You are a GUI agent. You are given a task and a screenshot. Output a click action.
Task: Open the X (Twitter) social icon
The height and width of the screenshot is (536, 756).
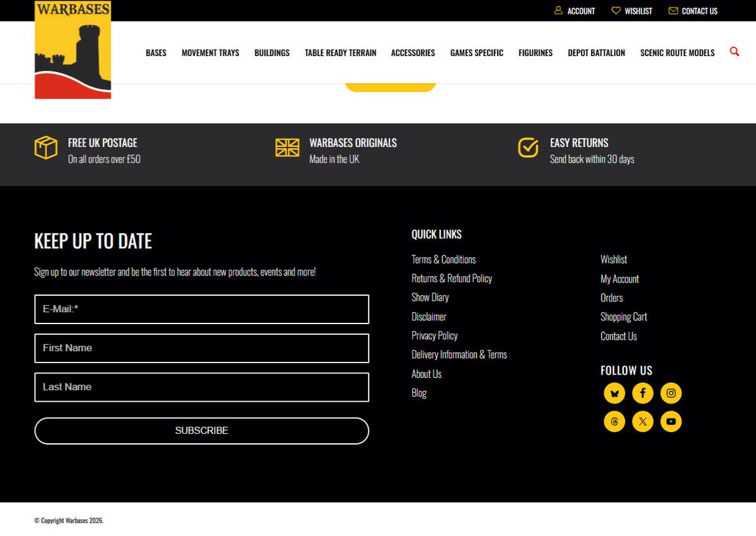pyautogui.click(x=643, y=421)
